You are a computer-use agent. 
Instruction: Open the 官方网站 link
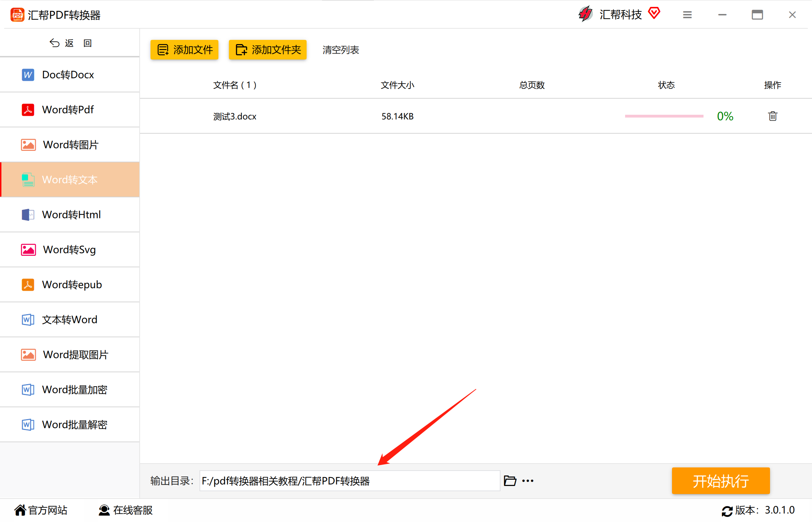[48, 510]
